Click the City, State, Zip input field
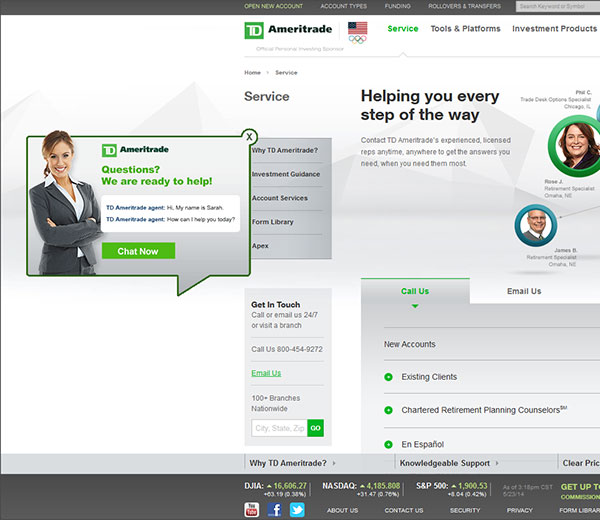The height and width of the screenshot is (520, 600). click(279, 428)
